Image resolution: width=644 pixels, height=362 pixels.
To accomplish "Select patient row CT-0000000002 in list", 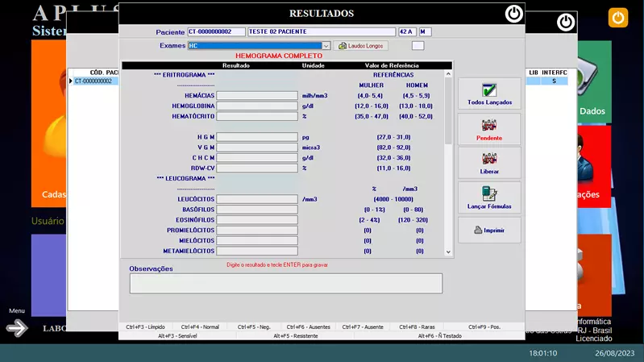I will (93, 81).
